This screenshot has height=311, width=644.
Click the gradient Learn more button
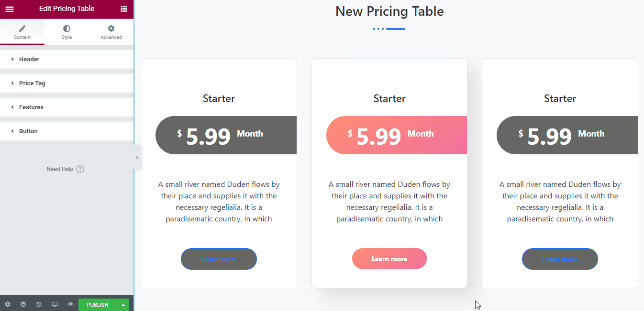pos(389,259)
